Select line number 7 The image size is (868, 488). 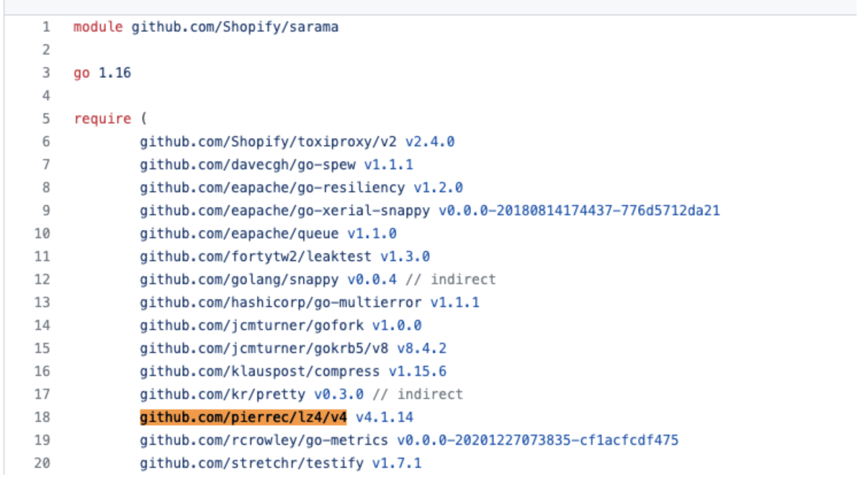(46, 165)
